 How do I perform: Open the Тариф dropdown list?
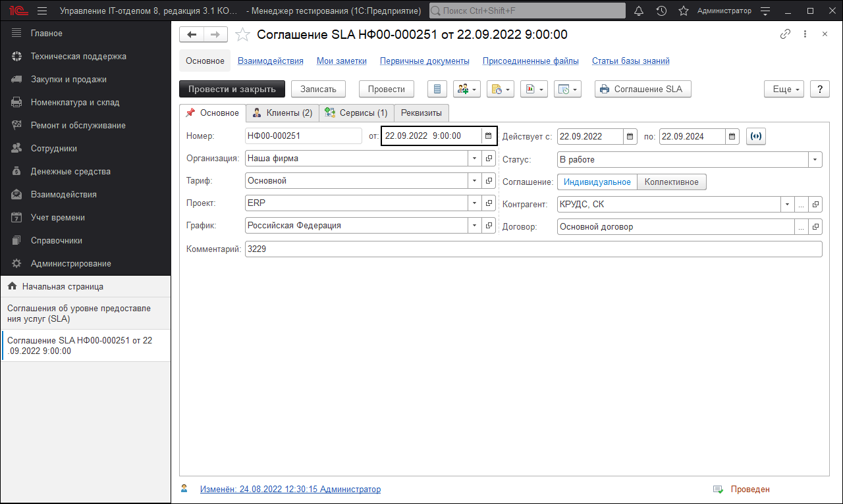[x=475, y=181]
